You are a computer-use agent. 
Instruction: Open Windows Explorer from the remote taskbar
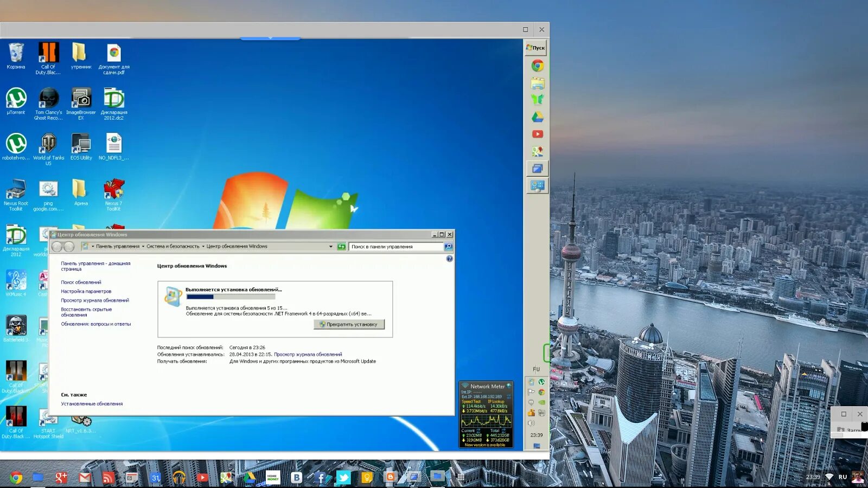[x=537, y=84]
